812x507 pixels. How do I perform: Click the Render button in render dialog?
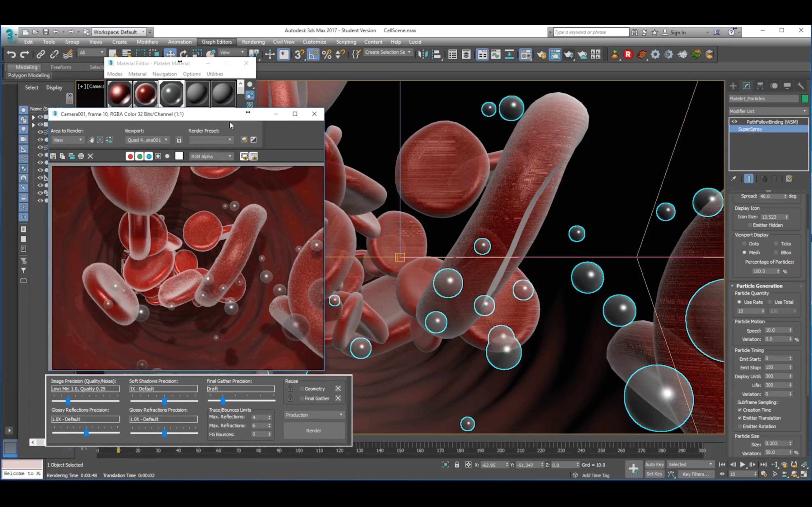point(314,430)
